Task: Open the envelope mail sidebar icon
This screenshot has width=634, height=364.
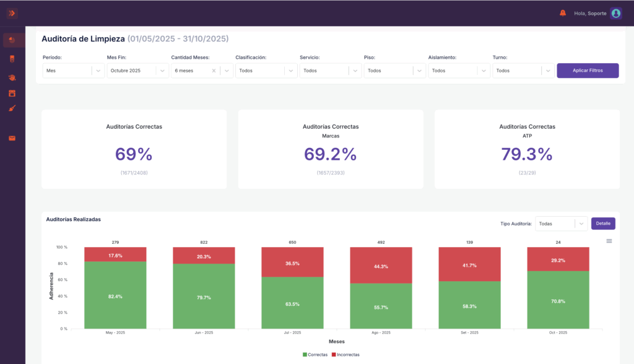Action: point(12,138)
